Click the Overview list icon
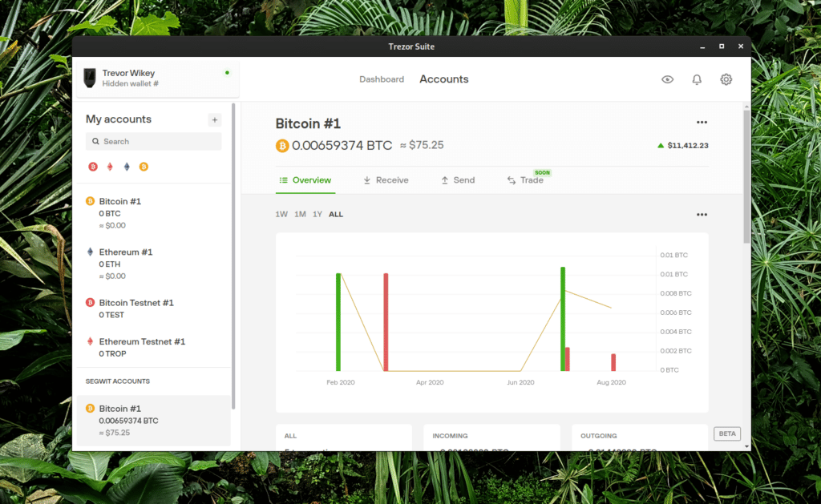 click(283, 180)
